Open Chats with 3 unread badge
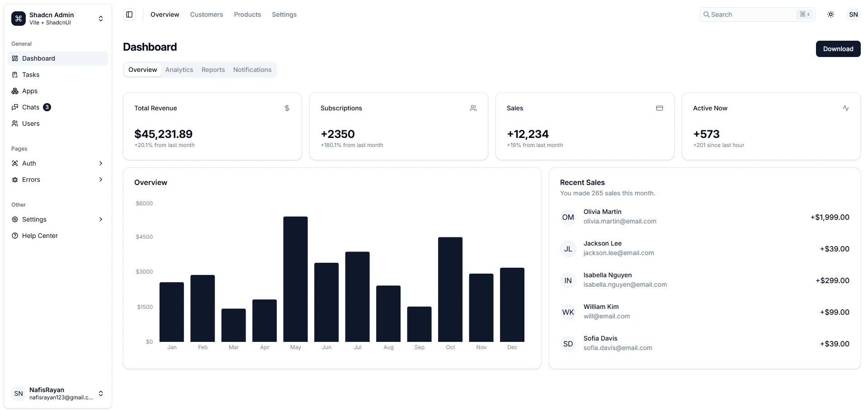Viewport: 868px width, 412px height. pos(31,107)
